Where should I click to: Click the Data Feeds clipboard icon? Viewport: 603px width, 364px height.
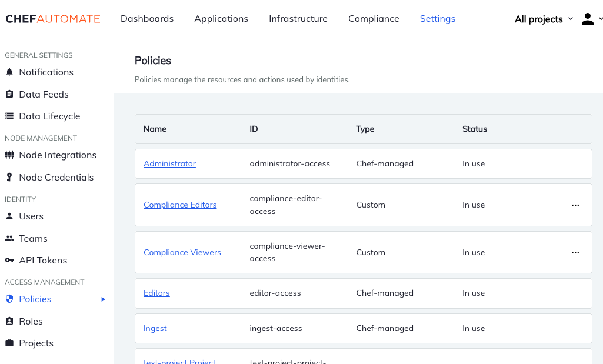click(9, 94)
